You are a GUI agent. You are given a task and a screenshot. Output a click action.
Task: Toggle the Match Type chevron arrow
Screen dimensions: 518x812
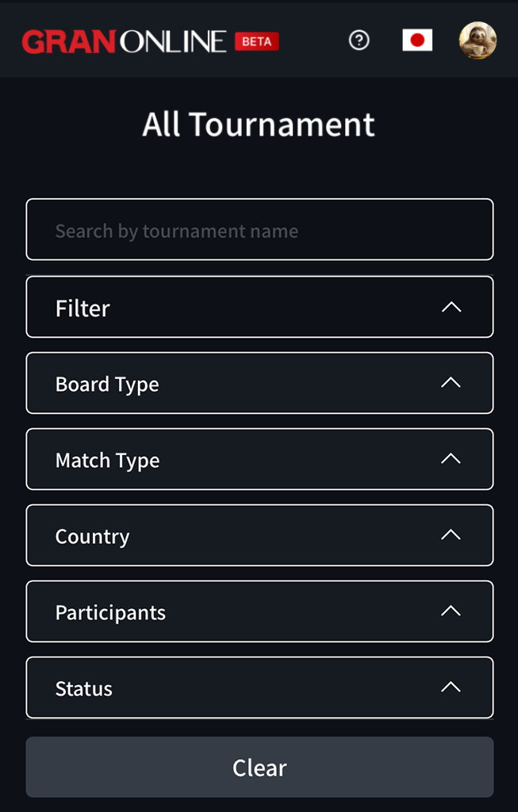click(451, 458)
